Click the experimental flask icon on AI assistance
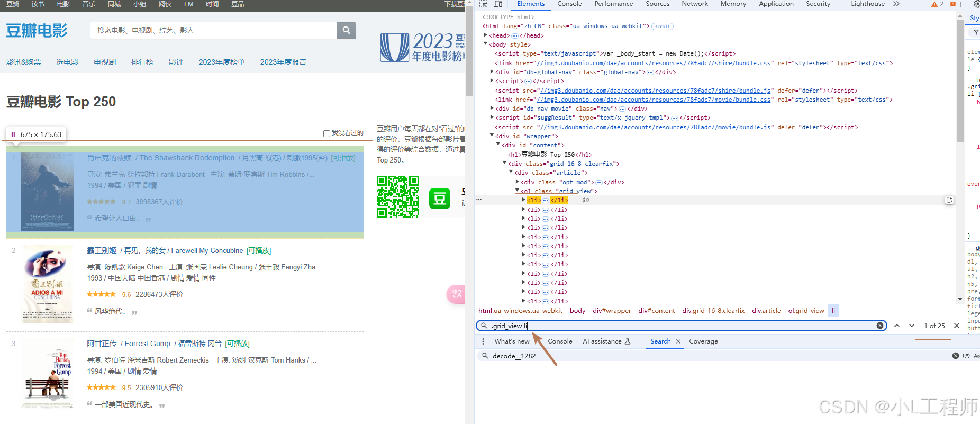The width and height of the screenshot is (980, 424). pos(628,341)
